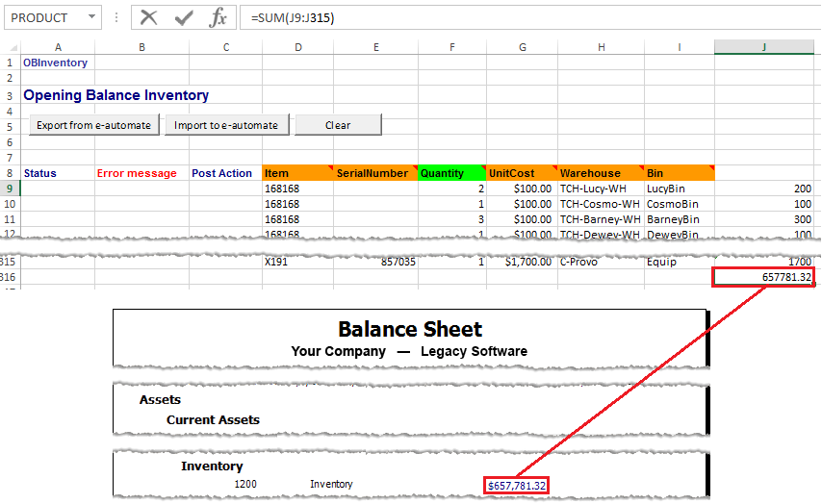Click the OBInventory cell in A1
Image resolution: width=822 pixels, height=504 pixels.
click(56, 63)
